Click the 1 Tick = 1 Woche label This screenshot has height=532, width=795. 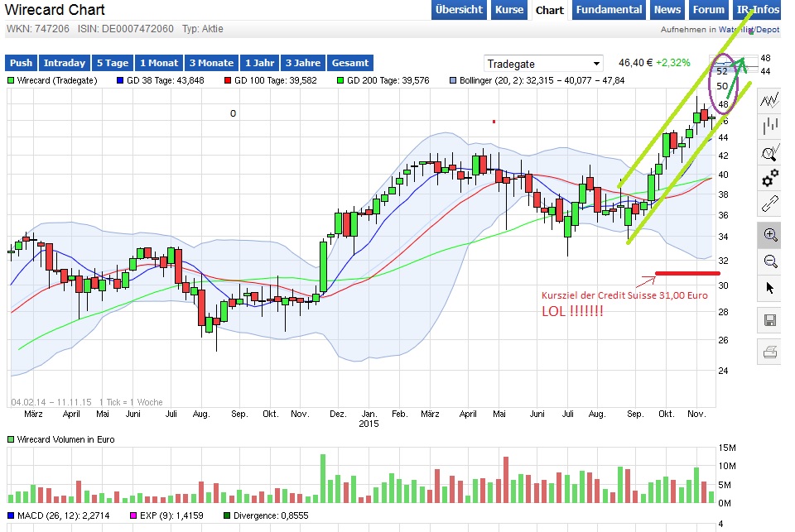tap(131, 402)
